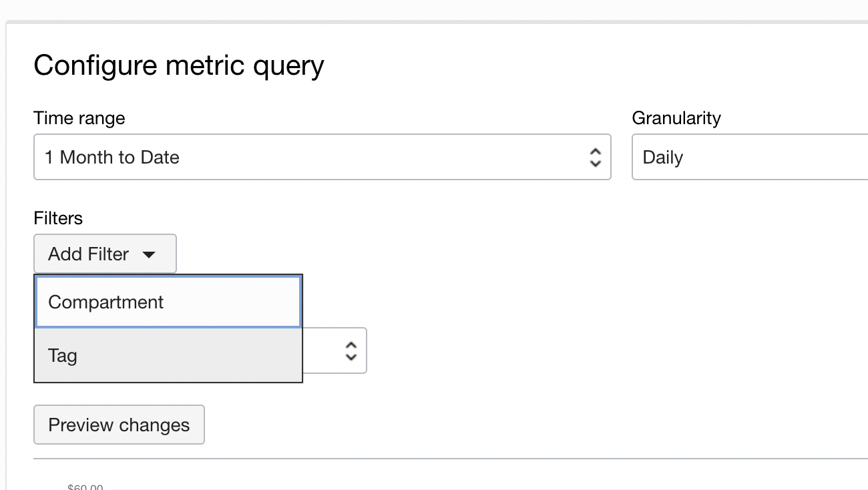Click the Time range field label
The image size is (868, 490).
click(x=79, y=118)
